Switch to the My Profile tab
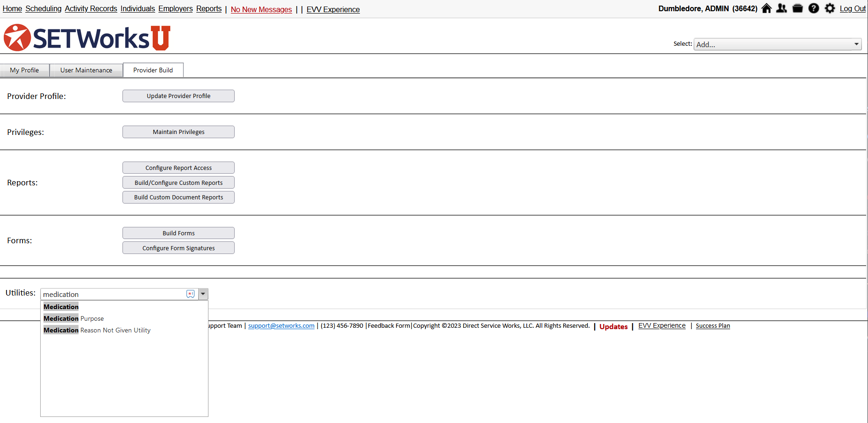 click(x=24, y=70)
